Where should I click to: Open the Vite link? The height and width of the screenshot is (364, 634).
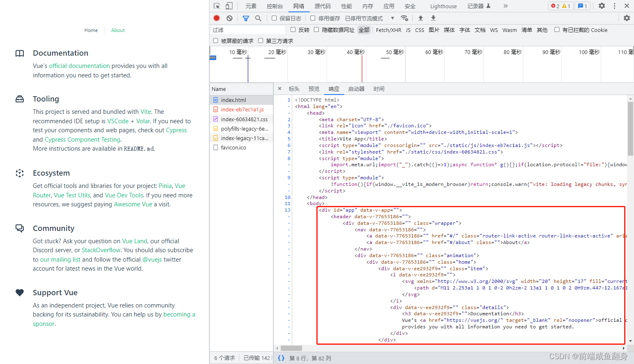[x=146, y=112]
